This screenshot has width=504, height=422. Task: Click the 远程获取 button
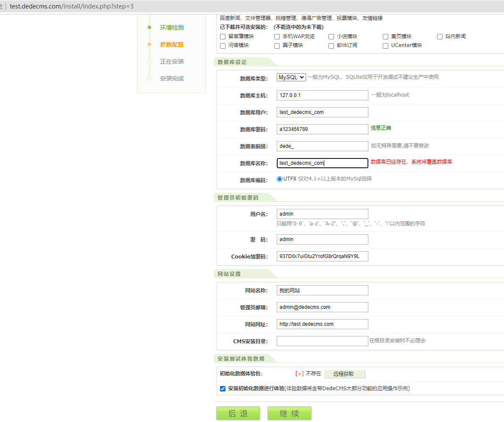pos(345,374)
